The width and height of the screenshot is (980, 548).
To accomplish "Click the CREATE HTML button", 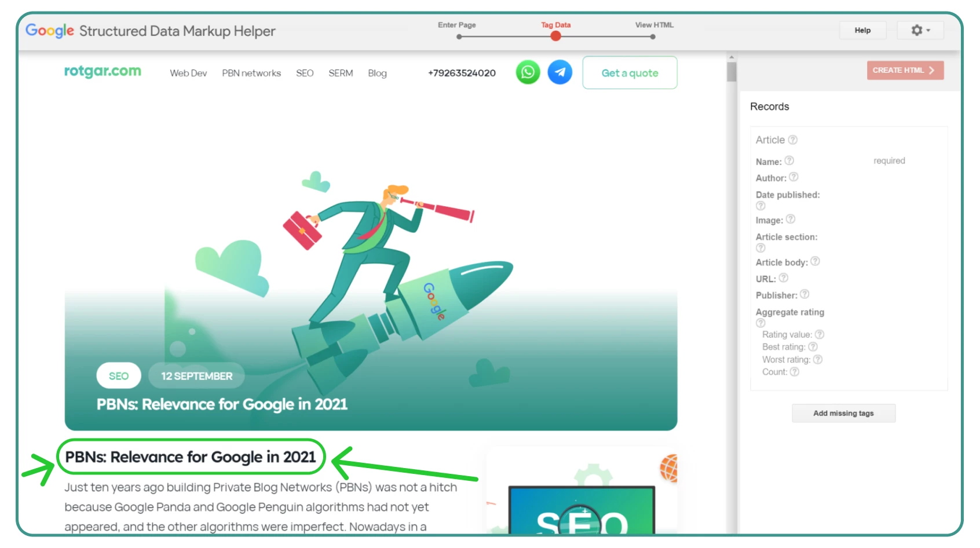I will [x=905, y=70].
